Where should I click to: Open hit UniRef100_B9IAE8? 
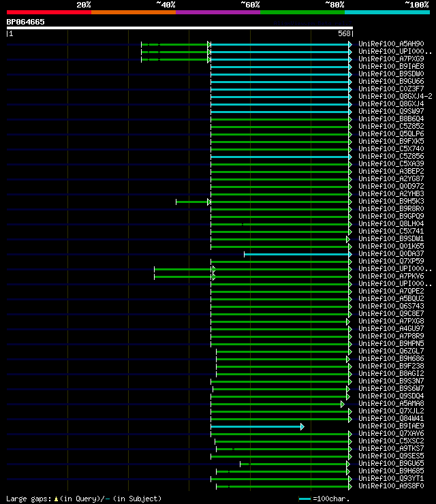pos(391,66)
